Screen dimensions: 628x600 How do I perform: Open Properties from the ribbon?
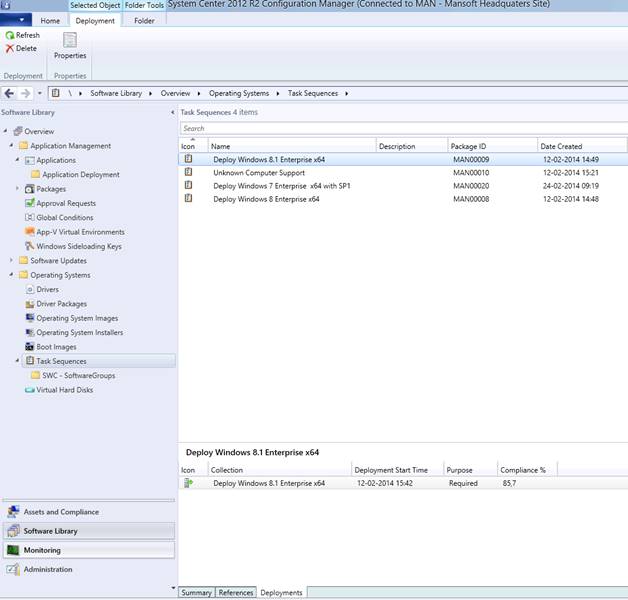coord(70,45)
